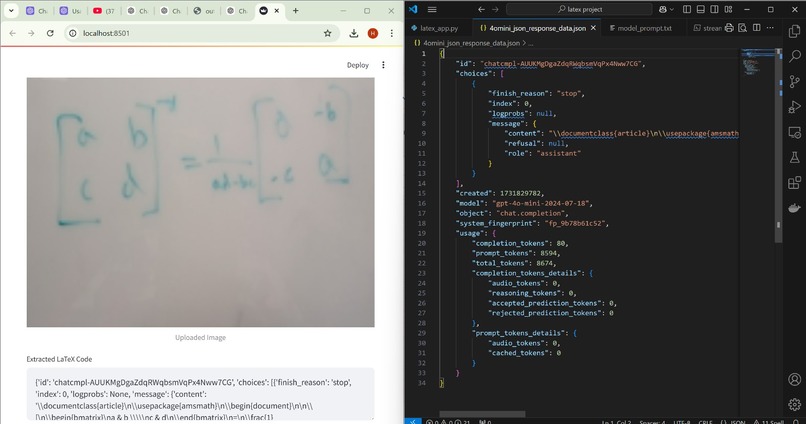The height and width of the screenshot is (424, 806).
Task: Open the Accounts menu in VS Code
Action: coord(794,379)
